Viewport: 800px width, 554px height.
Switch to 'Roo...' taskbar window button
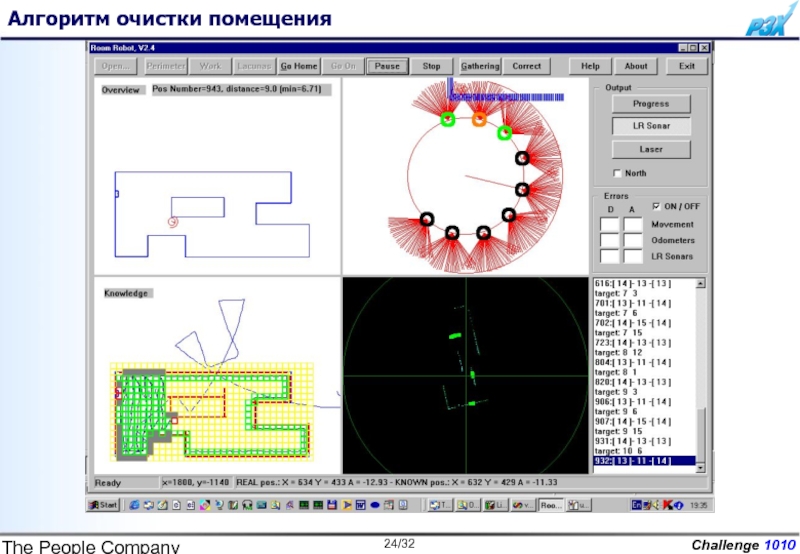551,505
